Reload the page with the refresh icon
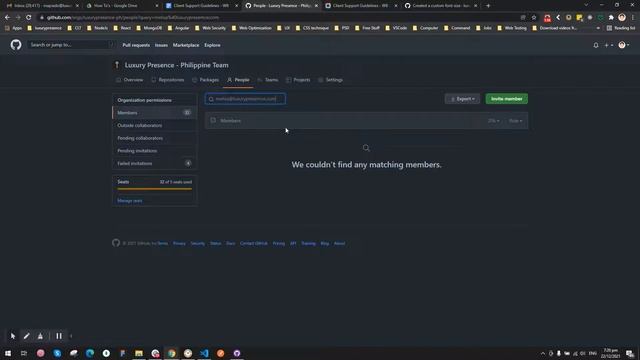 [29, 18]
